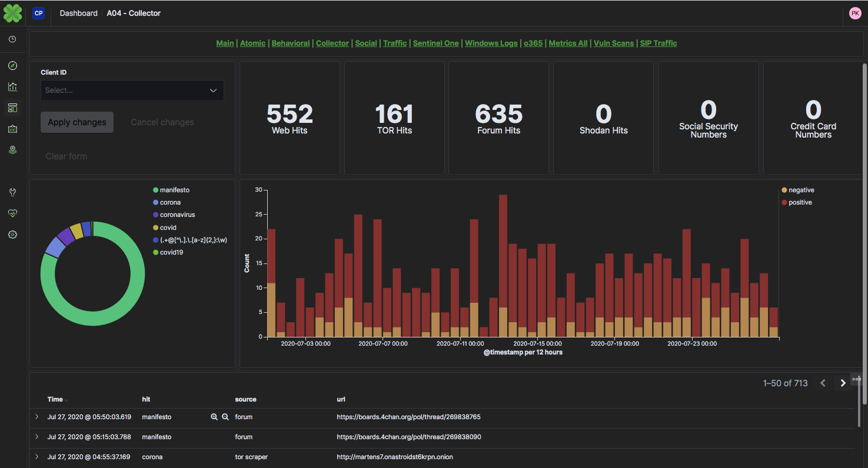Go to Social dashboard link
Image resolution: width=868 pixels, height=468 pixels.
point(366,43)
